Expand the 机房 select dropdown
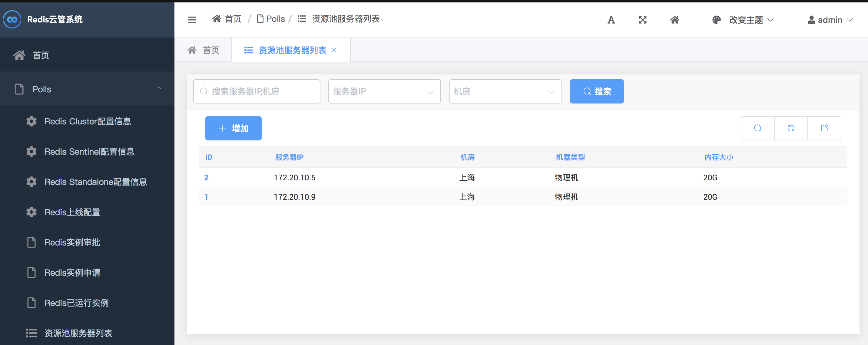Viewport: 868px width, 345px height. coord(505,92)
